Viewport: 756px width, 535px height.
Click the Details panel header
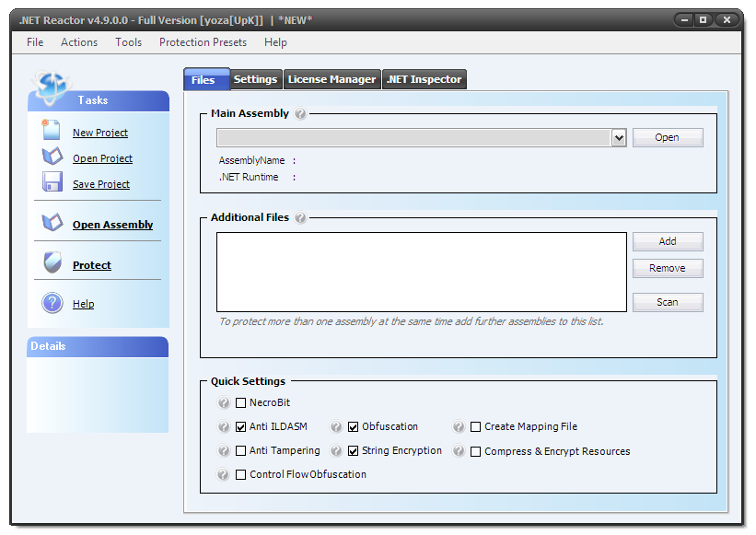click(x=98, y=346)
